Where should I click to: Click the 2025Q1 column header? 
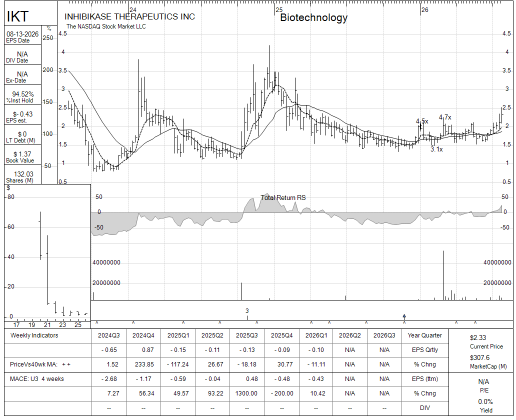click(178, 335)
